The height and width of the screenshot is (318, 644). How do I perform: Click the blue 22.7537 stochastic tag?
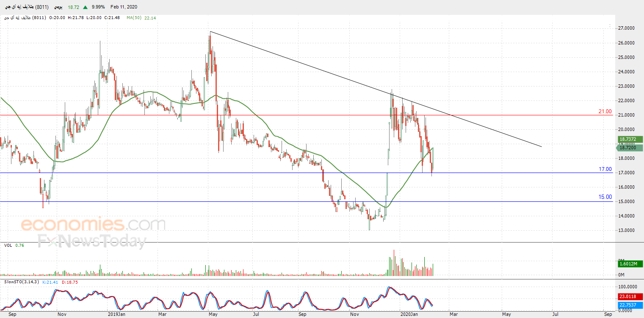[x=630, y=304]
